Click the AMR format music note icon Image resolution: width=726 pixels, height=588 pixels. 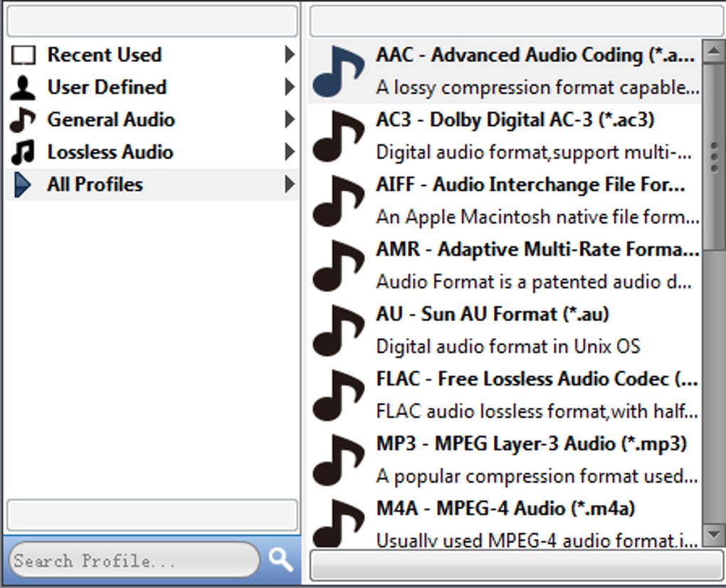[x=339, y=266]
